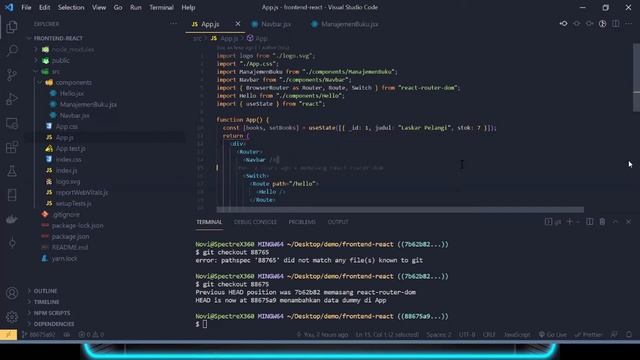Click the src breadcrumb above the editor
This screenshot has height=360, width=640.
point(197,38)
